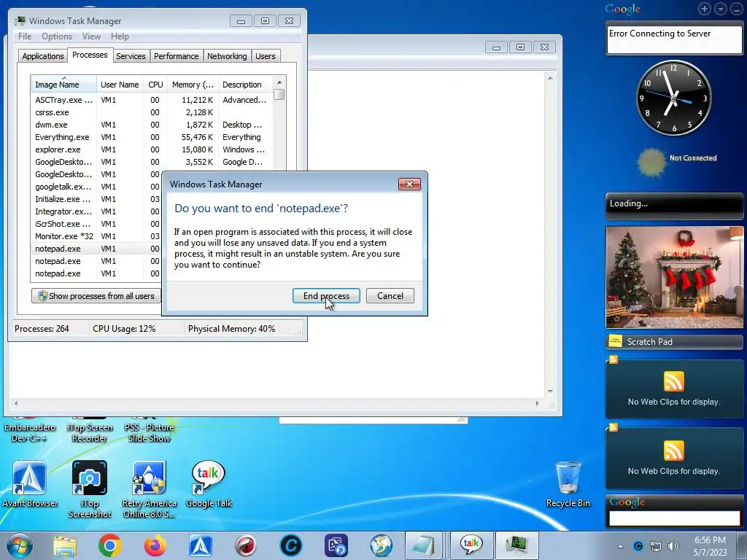The image size is (747, 560).
Task: Click the blue C circle taskbar icon
Action: coord(291,545)
